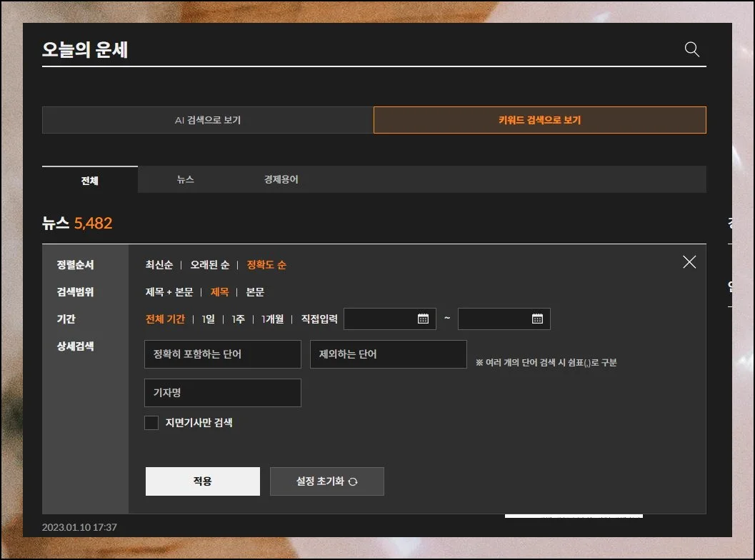Viewport: 755px width, 560px height.
Task: Open the start date calendar picker
Action: click(x=423, y=319)
